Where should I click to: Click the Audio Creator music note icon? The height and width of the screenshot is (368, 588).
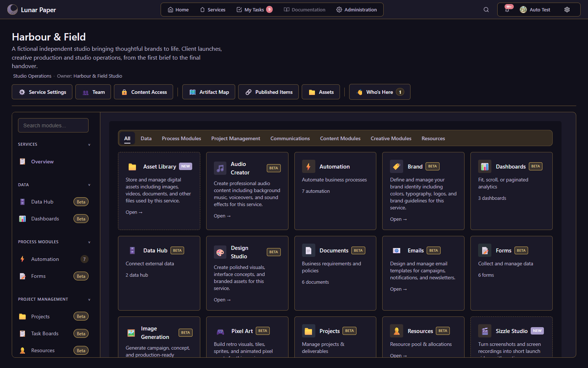pos(220,168)
